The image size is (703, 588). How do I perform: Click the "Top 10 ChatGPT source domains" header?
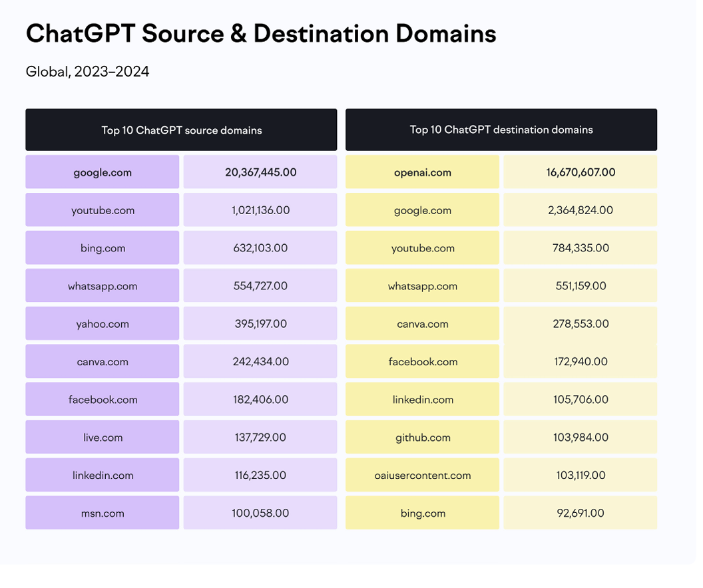tap(181, 130)
